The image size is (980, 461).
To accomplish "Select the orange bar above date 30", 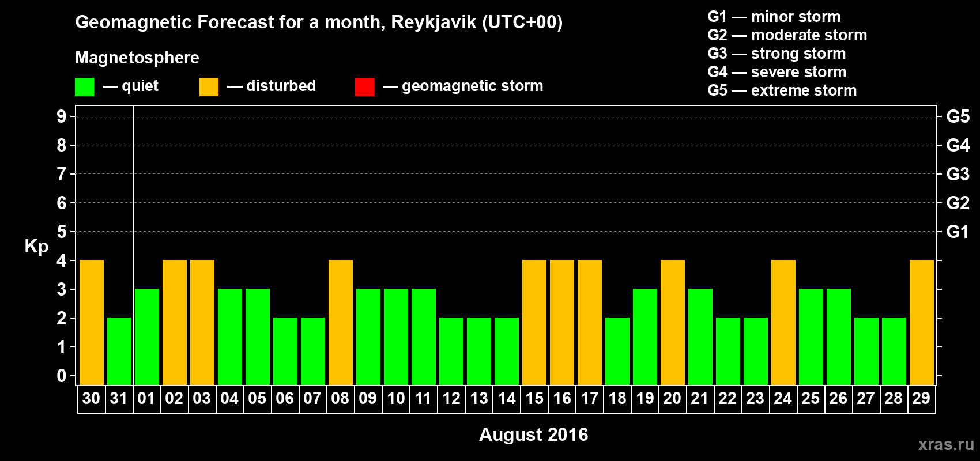I will tap(91, 322).
